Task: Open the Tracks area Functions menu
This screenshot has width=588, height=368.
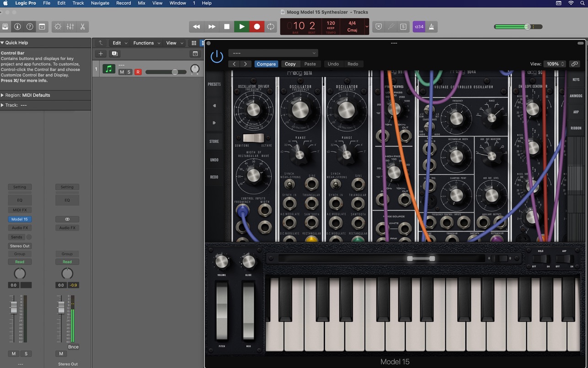Action: (x=146, y=43)
